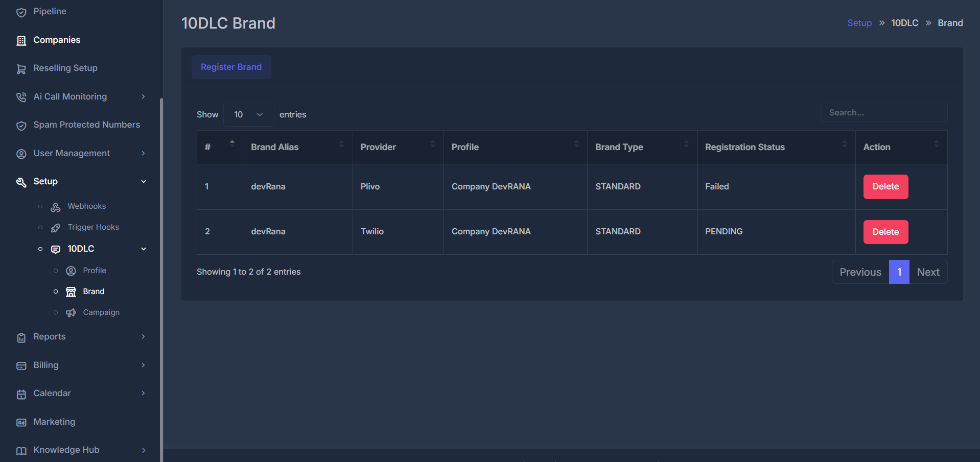Collapse the 10DLC submenu chevron
Screen dimensions: 980x462
[x=144, y=249]
